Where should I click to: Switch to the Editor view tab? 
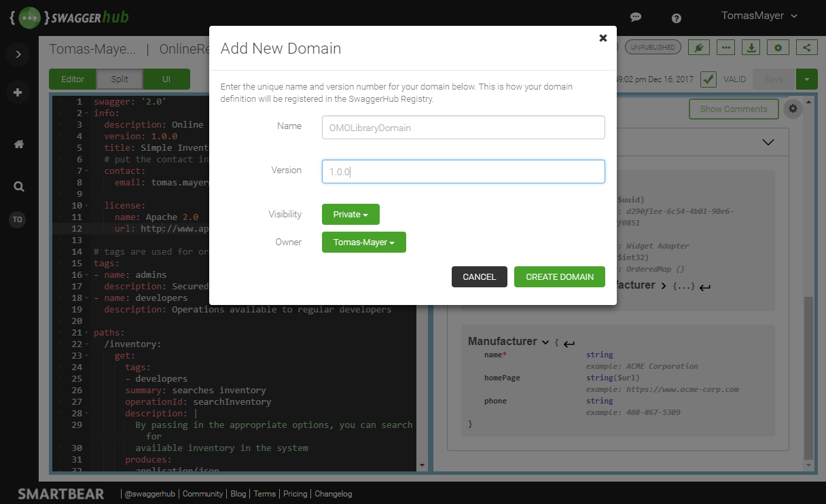point(73,79)
